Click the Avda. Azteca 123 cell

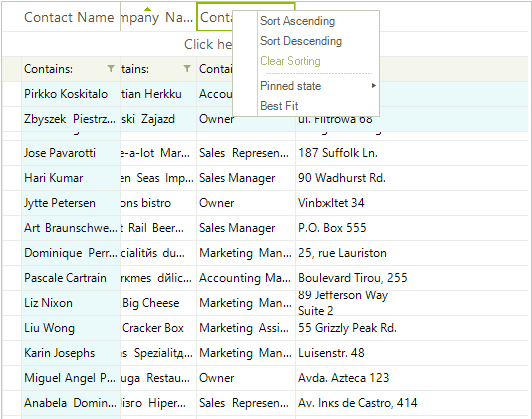pyautogui.click(x=412, y=378)
